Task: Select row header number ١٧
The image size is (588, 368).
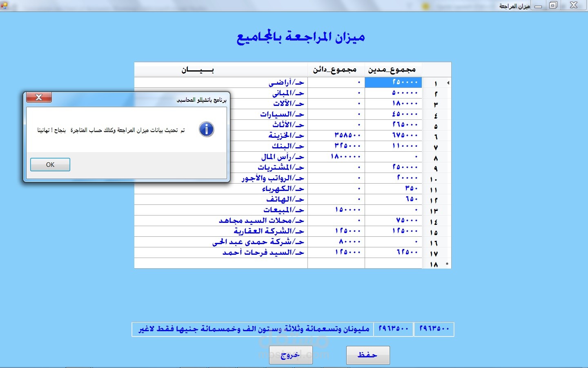Action: point(437,253)
